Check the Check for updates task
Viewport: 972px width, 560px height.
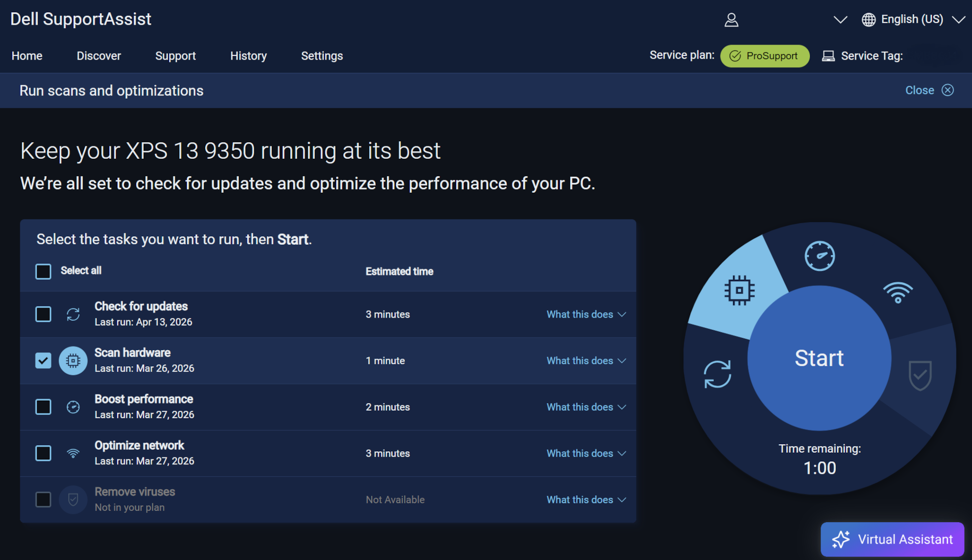click(44, 314)
